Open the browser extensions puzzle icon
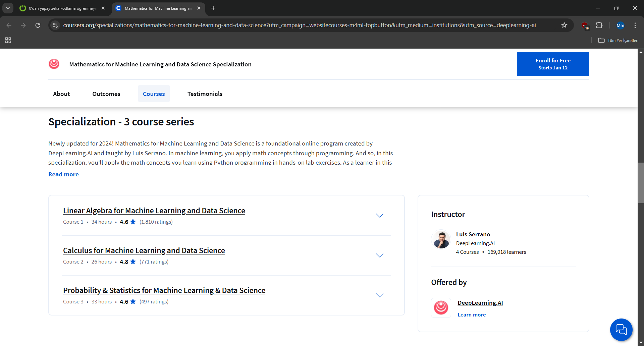 pyautogui.click(x=599, y=25)
